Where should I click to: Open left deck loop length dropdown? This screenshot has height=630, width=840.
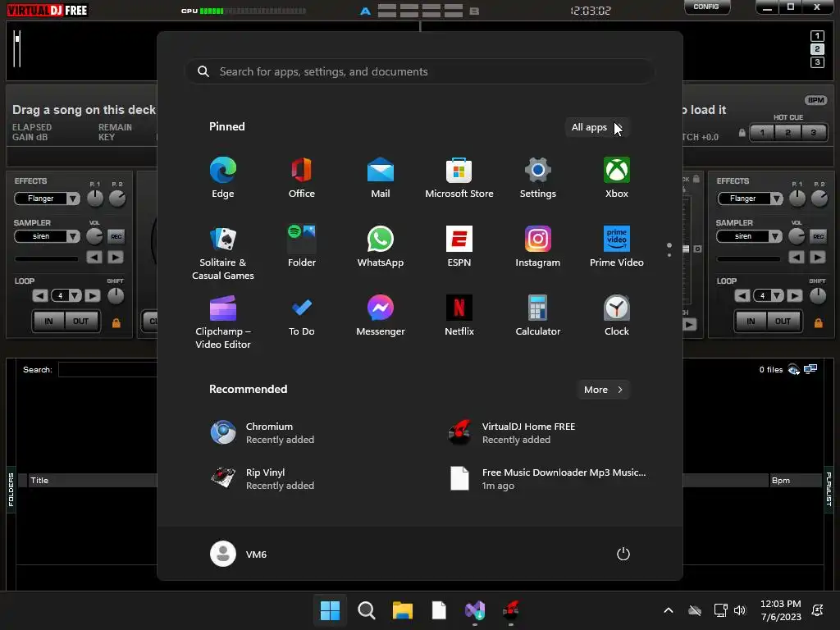point(75,295)
